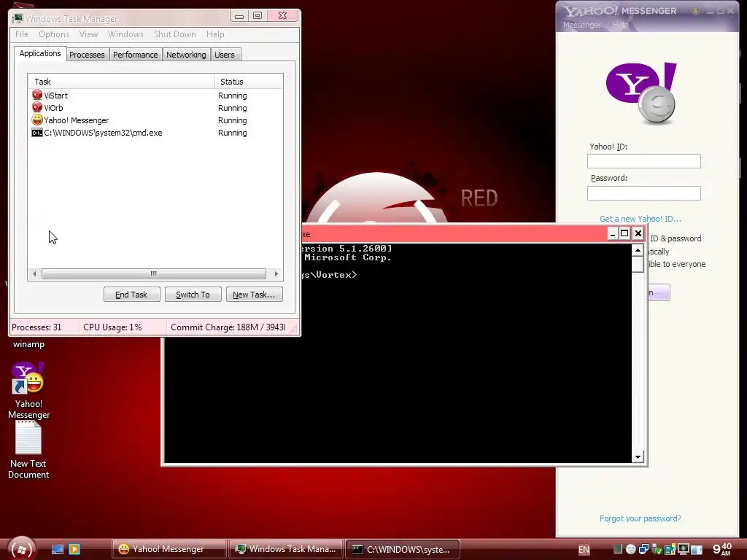Click the CPU Usage: 1% status bar entry
The width and height of the screenshot is (747, 560).
click(112, 327)
